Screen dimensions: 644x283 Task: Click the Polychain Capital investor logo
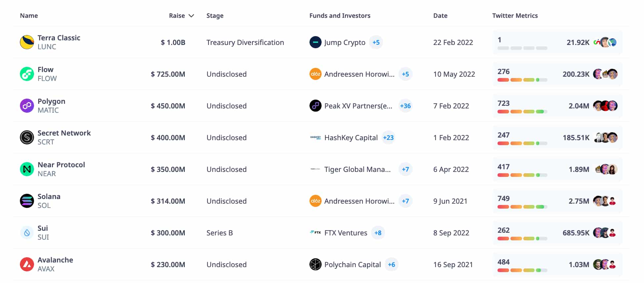[315, 264]
